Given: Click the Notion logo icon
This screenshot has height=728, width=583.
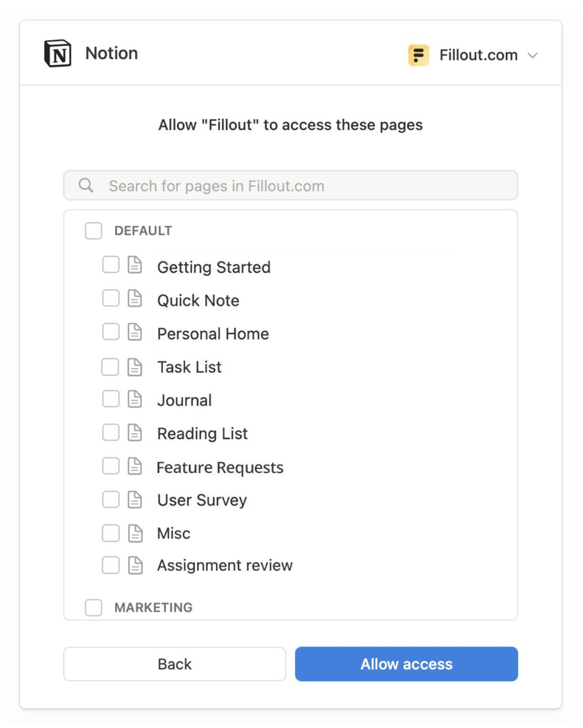Looking at the screenshot, I should (57, 54).
